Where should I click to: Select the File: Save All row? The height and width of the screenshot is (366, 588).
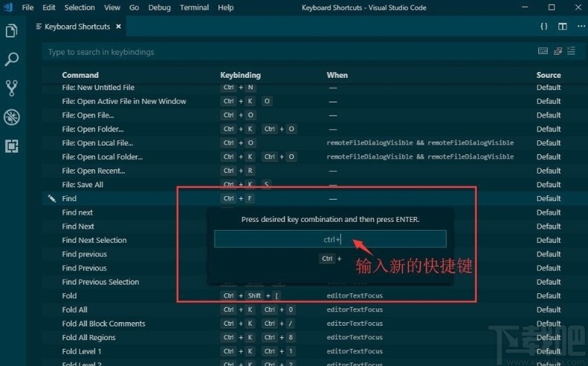[x=314, y=184]
